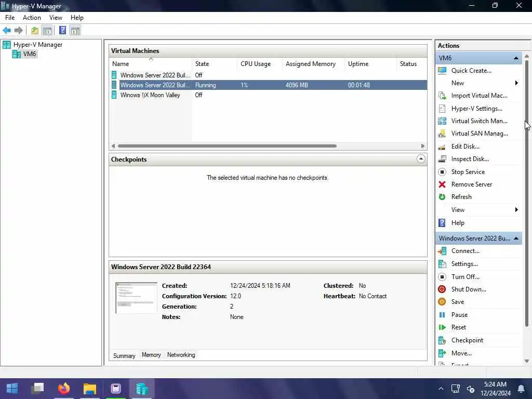Screen dimensions: 532x399
Task: Click the Edit Disk action
Action: click(x=465, y=147)
